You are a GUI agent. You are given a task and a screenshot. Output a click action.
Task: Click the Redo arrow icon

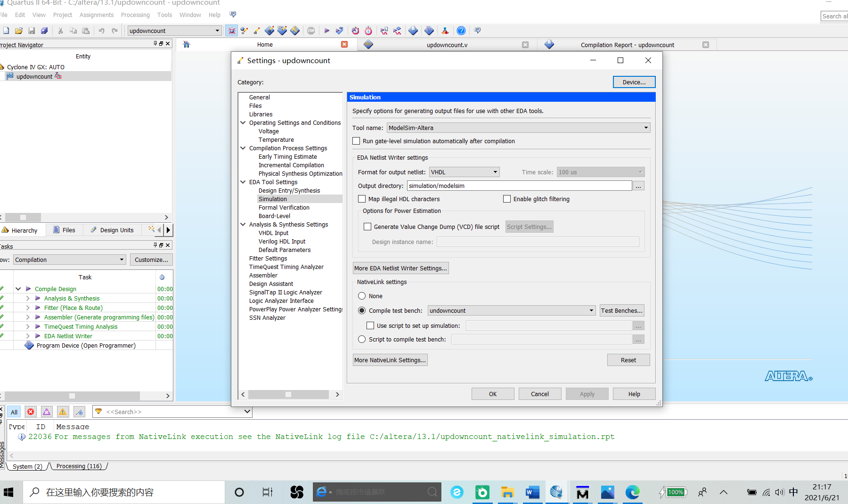114,31
